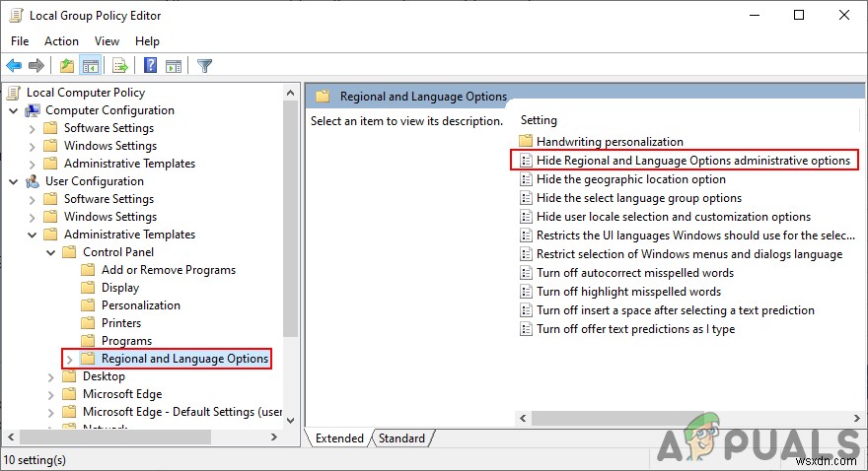
Task: Click the Handwriting personalization folder icon
Action: (x=526, y=141)
